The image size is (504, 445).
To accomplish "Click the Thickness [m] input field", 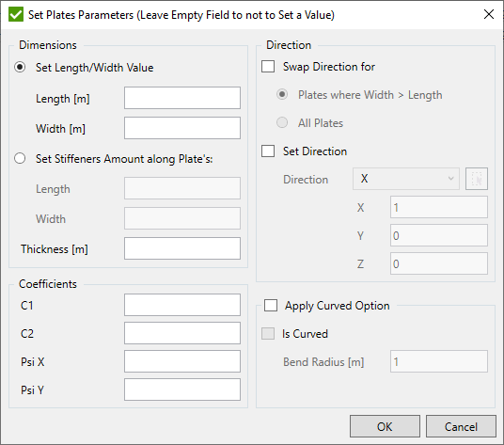I will pos(182,248).
